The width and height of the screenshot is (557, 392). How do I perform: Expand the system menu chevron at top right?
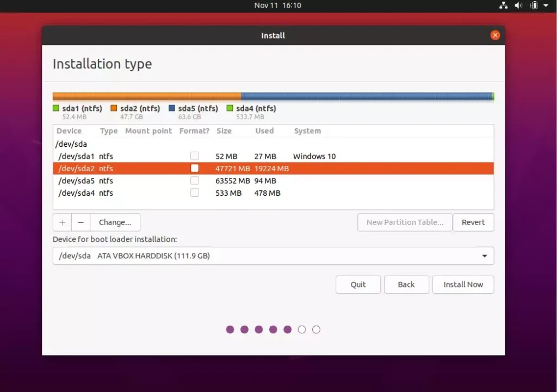pos(546,5)
